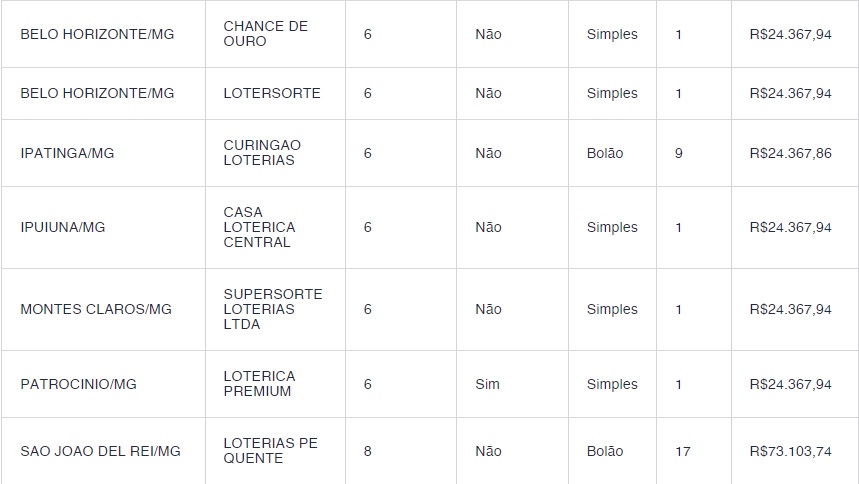Click the IPATINGA/MG city cell
This screenshot has height=484, width=859.
point(67,153)
